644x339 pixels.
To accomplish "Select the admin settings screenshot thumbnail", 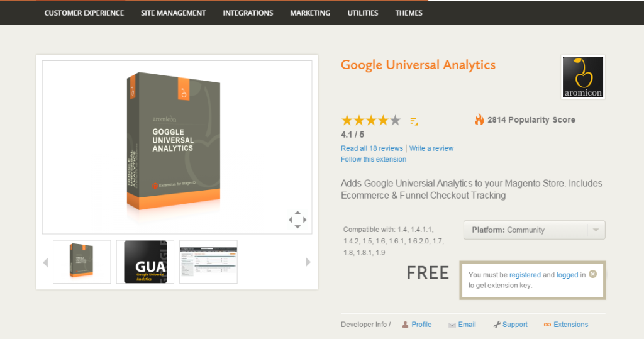I will click(208, 262).
